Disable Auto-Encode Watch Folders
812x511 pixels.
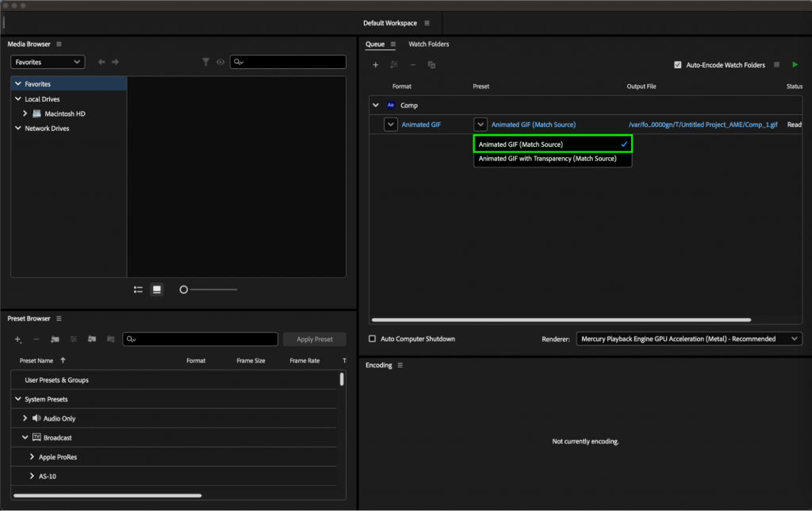pyautogui.click(x=678, y=65)
